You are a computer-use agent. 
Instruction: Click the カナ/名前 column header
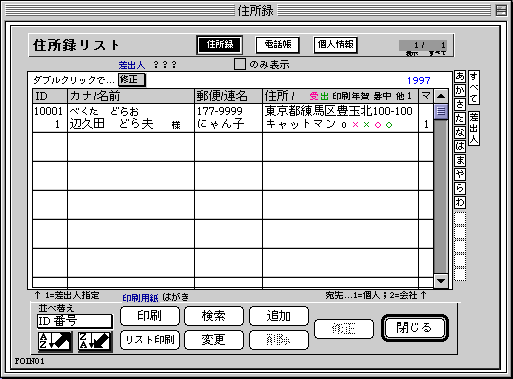[x=131, y=96]
